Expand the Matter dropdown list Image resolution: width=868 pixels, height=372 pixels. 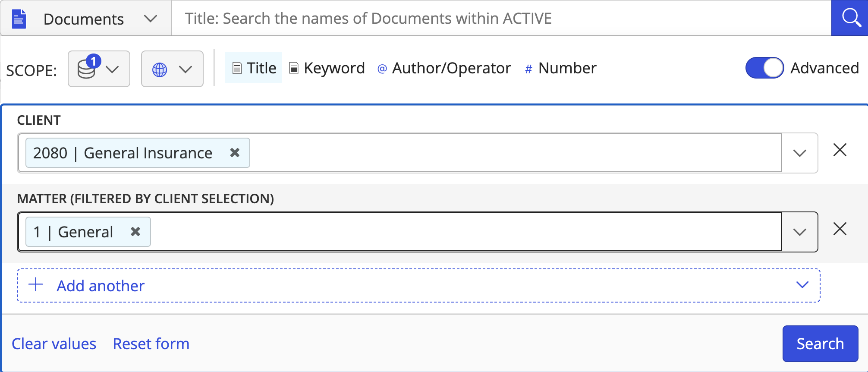click(x=799, y=232)
